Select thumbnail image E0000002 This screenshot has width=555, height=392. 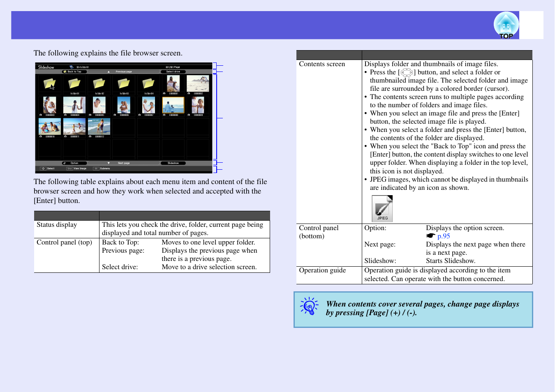click(198, 83)
